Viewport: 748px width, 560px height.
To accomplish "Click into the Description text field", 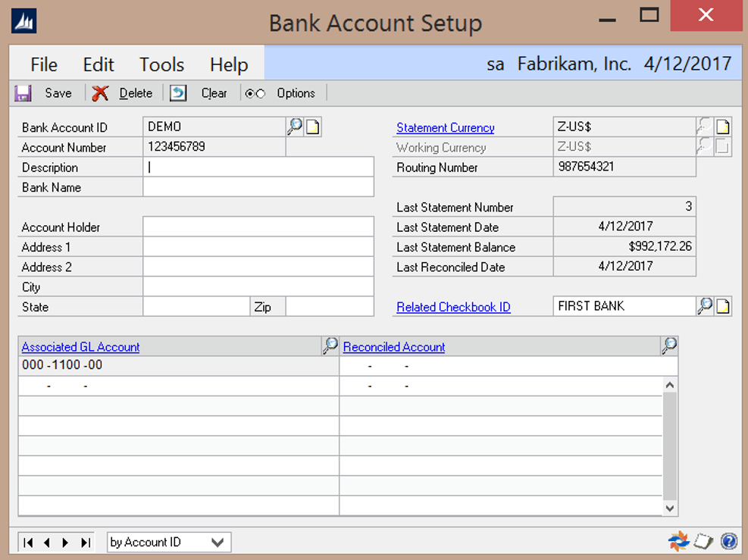I will (258, 167).
